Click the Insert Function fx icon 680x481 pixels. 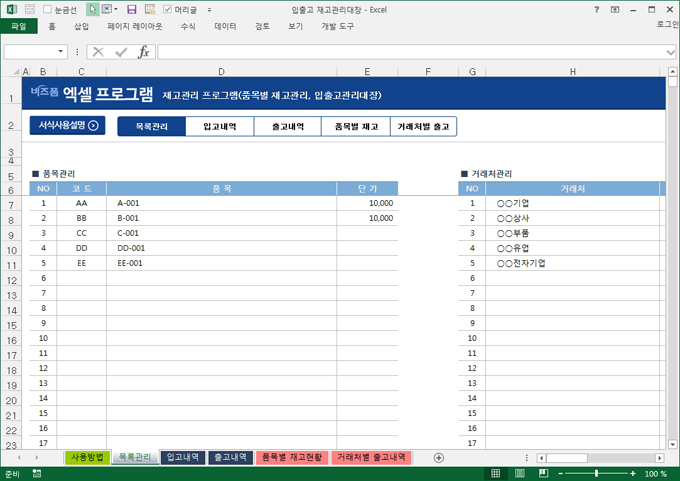143,52
